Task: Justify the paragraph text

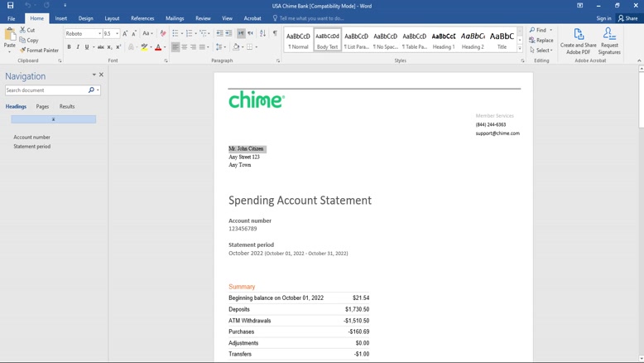Action: 202,47
